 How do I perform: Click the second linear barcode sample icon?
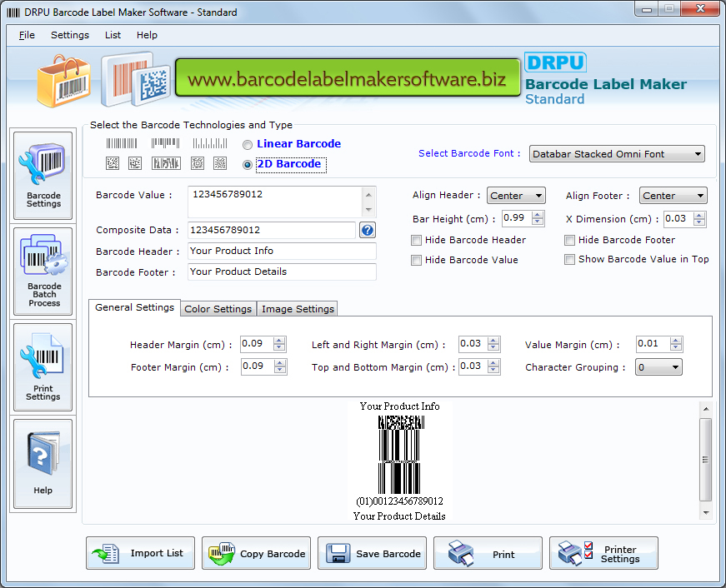click(x=165, y=143)
